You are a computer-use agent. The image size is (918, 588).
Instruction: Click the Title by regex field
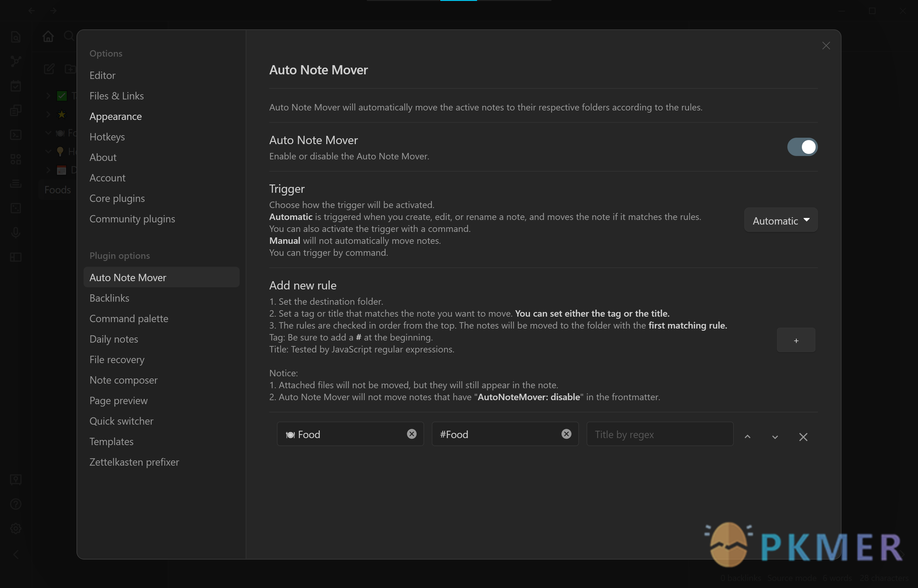point(659,434)
